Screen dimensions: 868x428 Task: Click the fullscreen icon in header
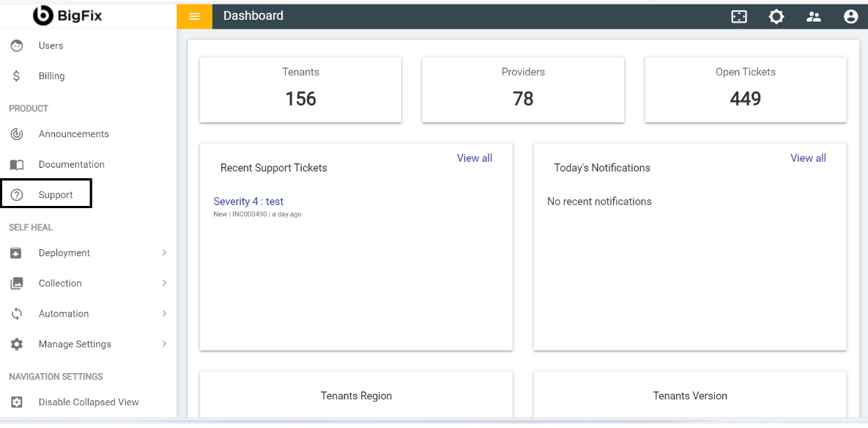[x=739, y=16]
